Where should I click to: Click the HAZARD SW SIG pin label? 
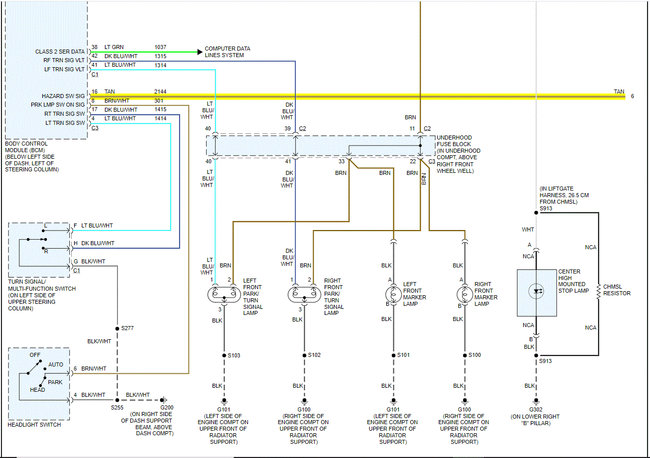point(63,96)
